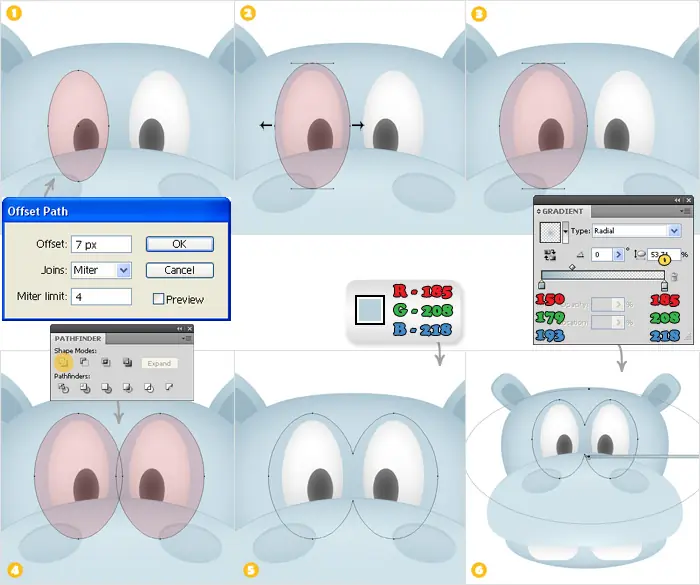Click the gradient angle field showing 0
This screenshot has height=585, width=700.
603,255
